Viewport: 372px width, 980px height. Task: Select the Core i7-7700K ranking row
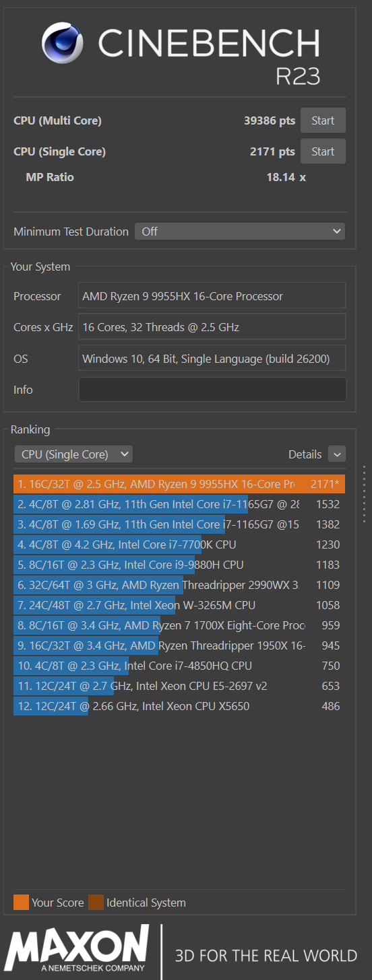pos(179,545)
